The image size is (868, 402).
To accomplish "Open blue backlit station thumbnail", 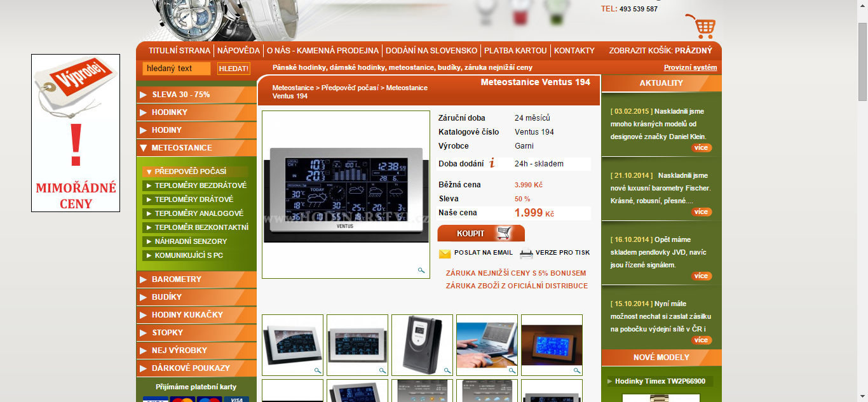I will pos(552,345).
